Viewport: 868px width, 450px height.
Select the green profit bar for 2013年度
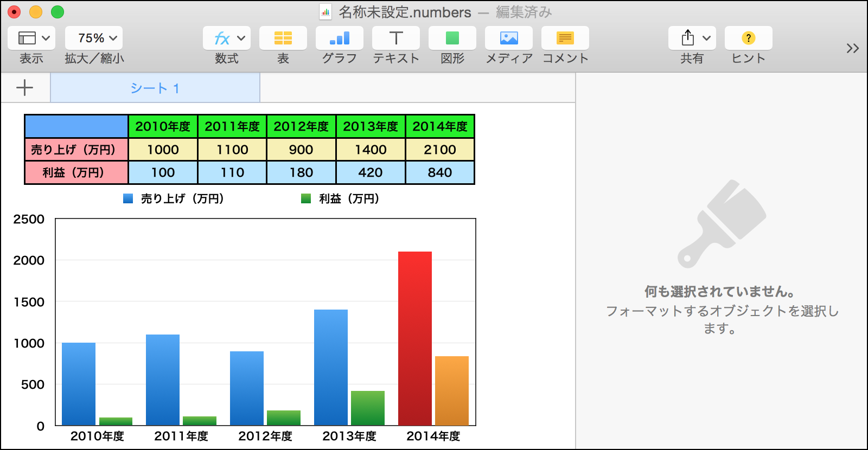tap(368, 408)
